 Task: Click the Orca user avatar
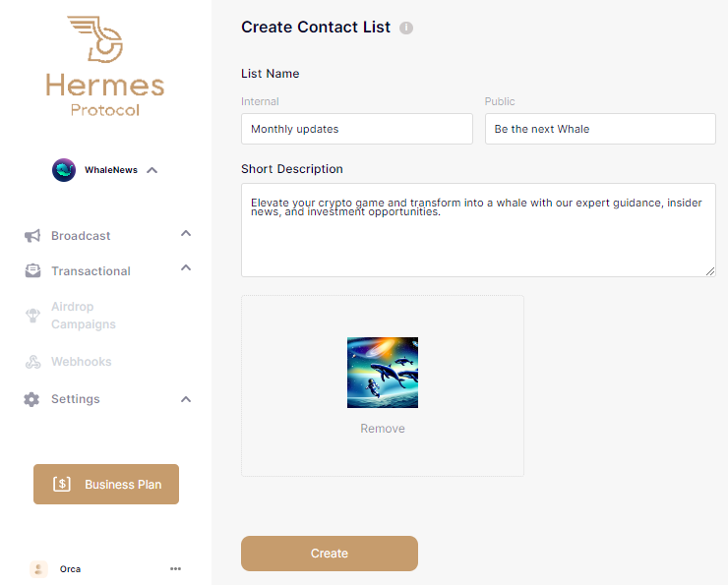pyautogui.click(x=38, y=568)
